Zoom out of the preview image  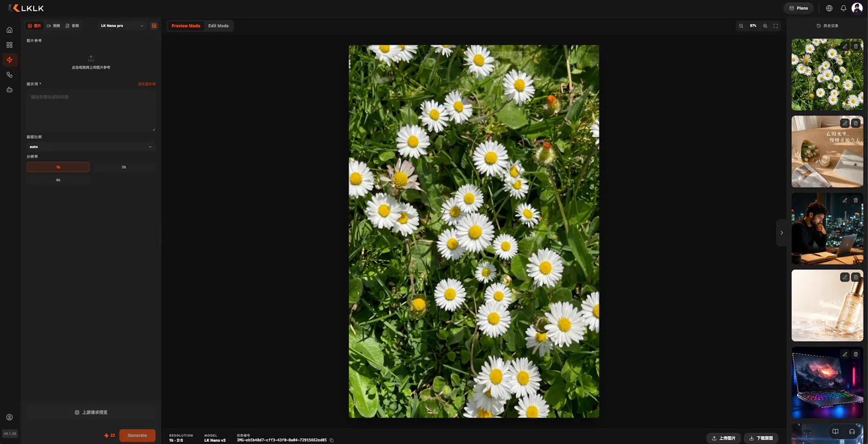pos(741,26)
